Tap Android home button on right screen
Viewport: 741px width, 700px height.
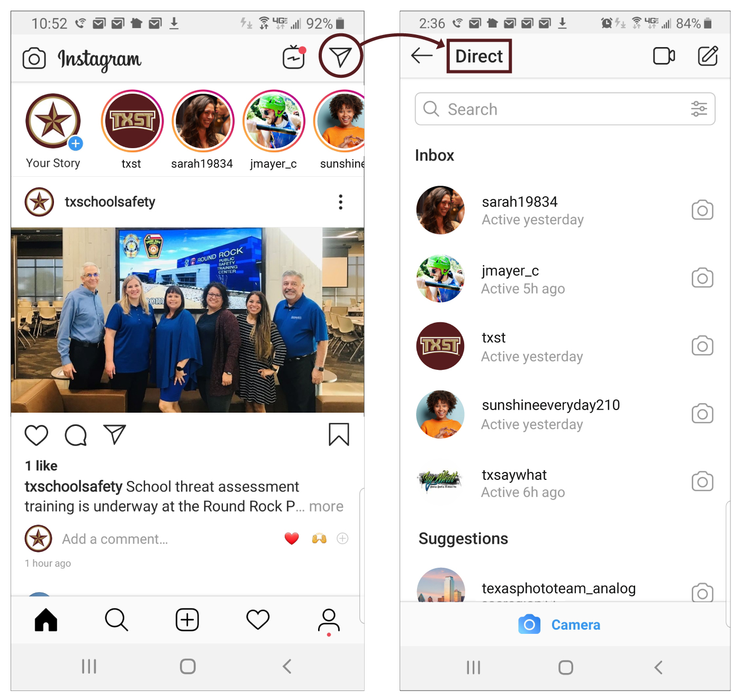click(566, 667)
